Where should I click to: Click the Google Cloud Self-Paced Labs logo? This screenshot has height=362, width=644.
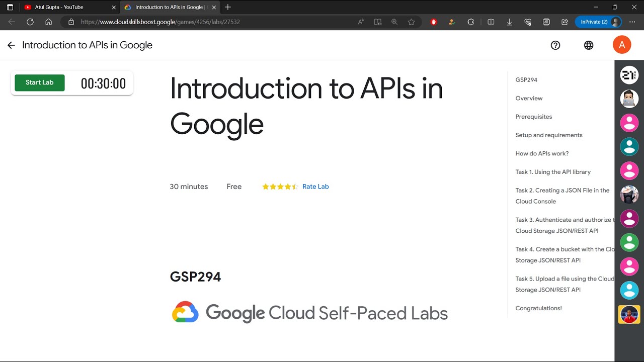310,313
